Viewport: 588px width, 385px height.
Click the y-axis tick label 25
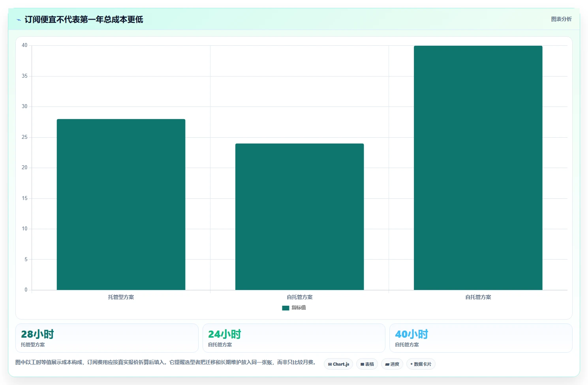(24, 137)
